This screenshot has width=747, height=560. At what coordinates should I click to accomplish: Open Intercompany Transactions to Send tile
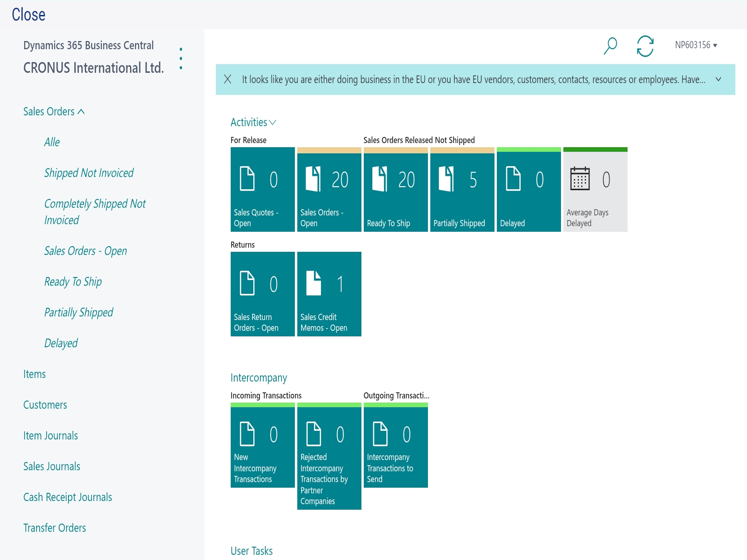click(395, 445)
